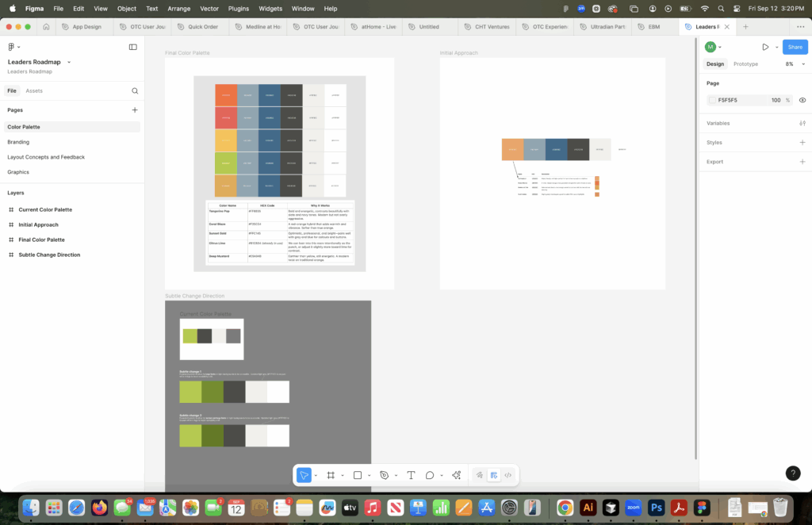Switch to Dev Mode toggle in toolbar
This screenshot has height=525, width=812.
(507, 475)
